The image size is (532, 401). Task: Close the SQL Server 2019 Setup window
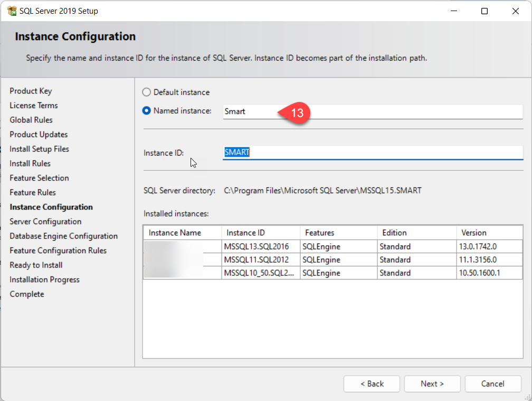point(515,11)
